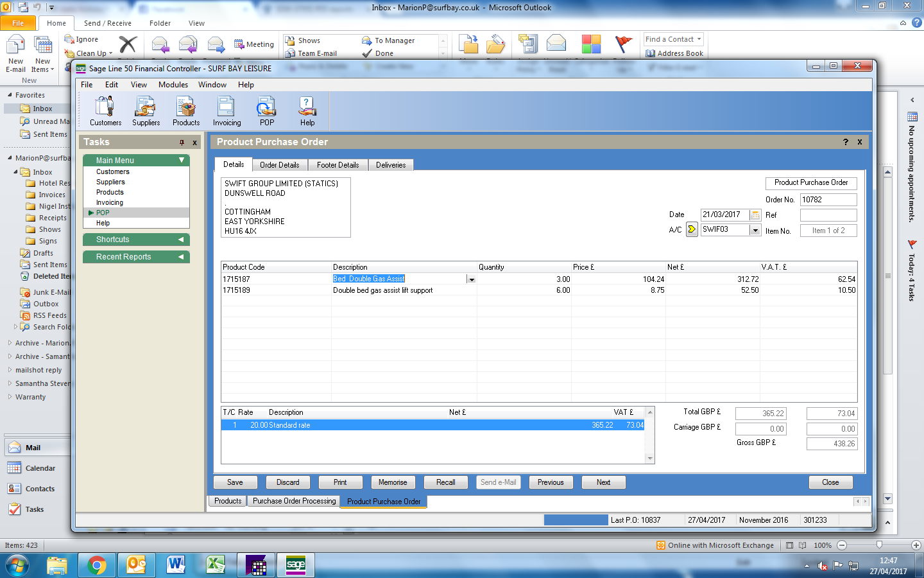Open the Description field dropdown arrow
This screenshot has height=578, width=924.
pos(472,279)
